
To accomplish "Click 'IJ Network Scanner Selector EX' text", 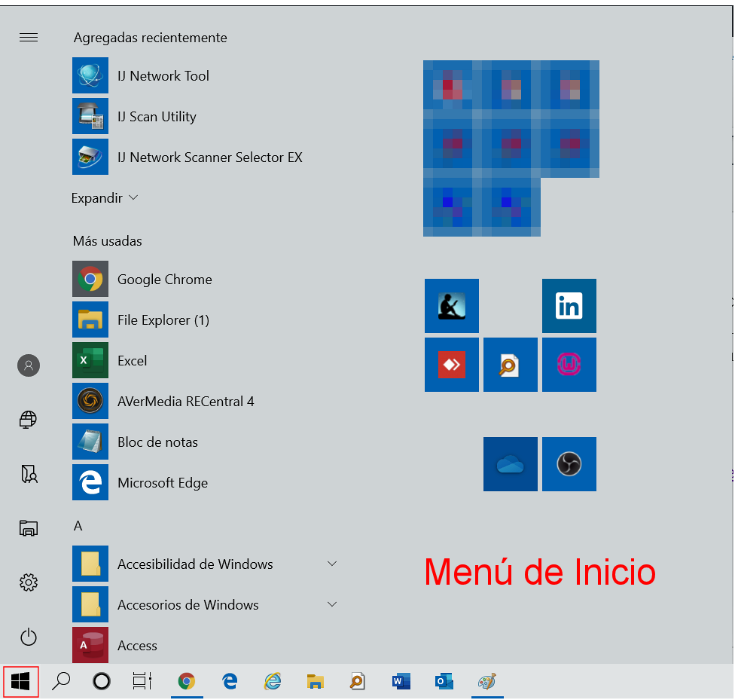I will tap(210, 157).
